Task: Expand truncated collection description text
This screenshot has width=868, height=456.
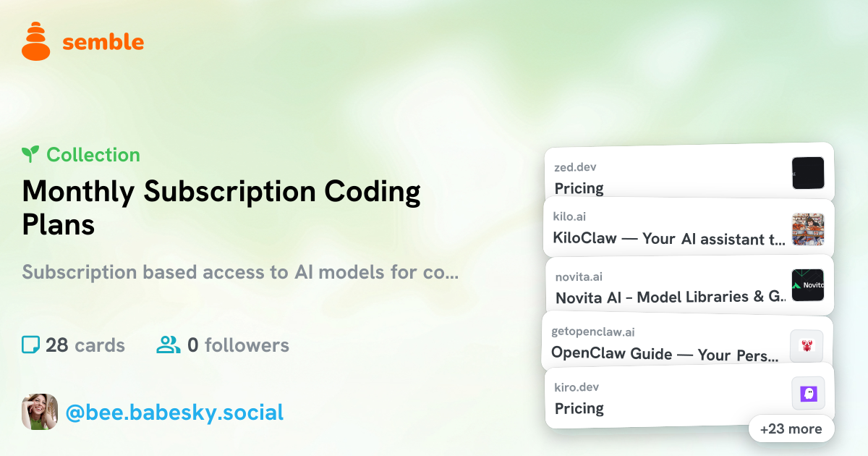Action: pyautogui.click(x=240, y=273)
